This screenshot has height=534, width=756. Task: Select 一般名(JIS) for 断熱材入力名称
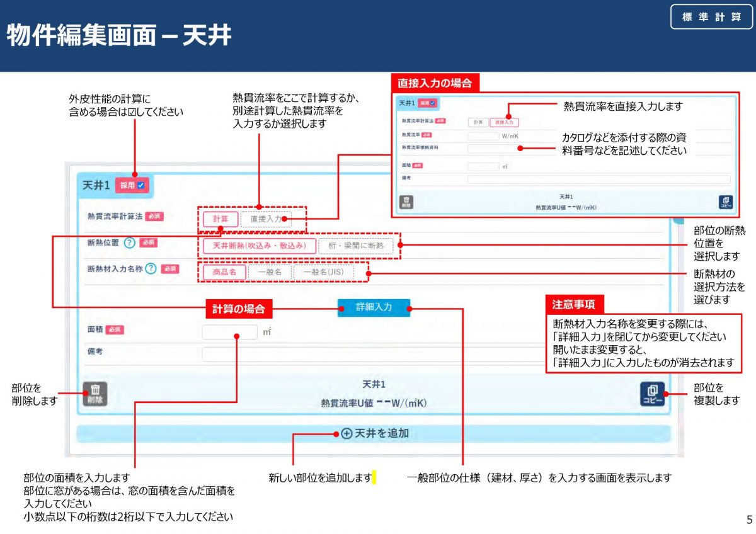pyautogui.click(x=323, y=272)
